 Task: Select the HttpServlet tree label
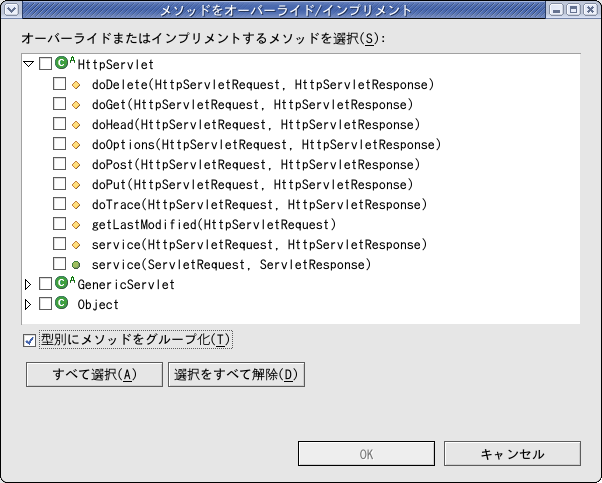(116, 65)
